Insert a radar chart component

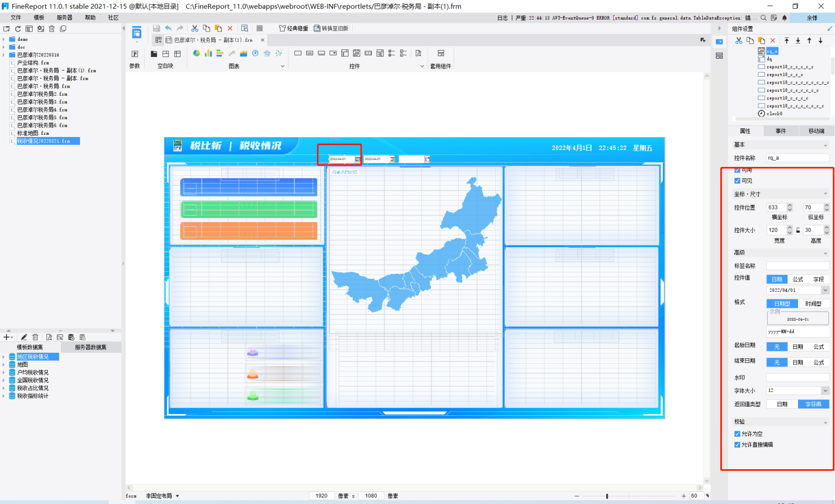click(267, 53)
